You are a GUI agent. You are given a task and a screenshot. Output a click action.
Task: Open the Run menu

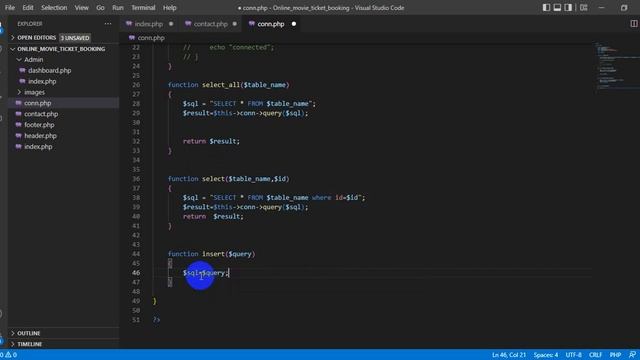(x=118, y=7)
